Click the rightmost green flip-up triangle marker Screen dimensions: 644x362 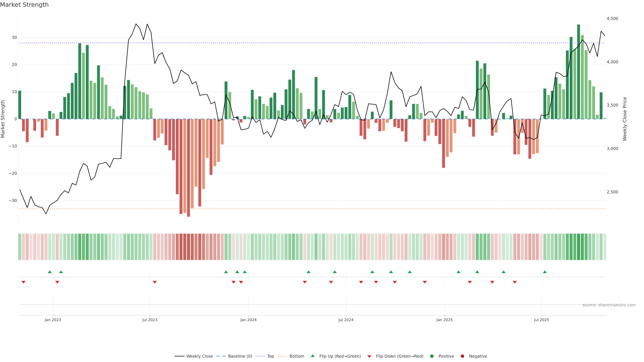coord(545,272)
